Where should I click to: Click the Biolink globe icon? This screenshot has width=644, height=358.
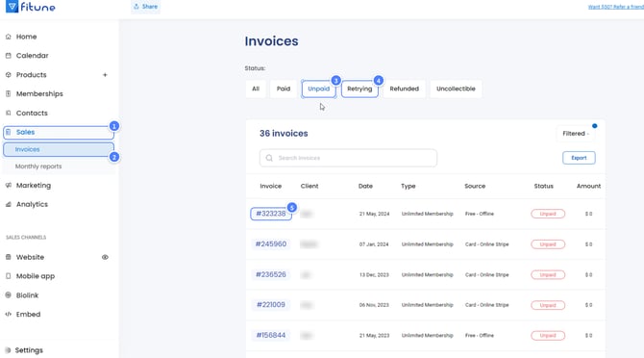pos(9,295)
